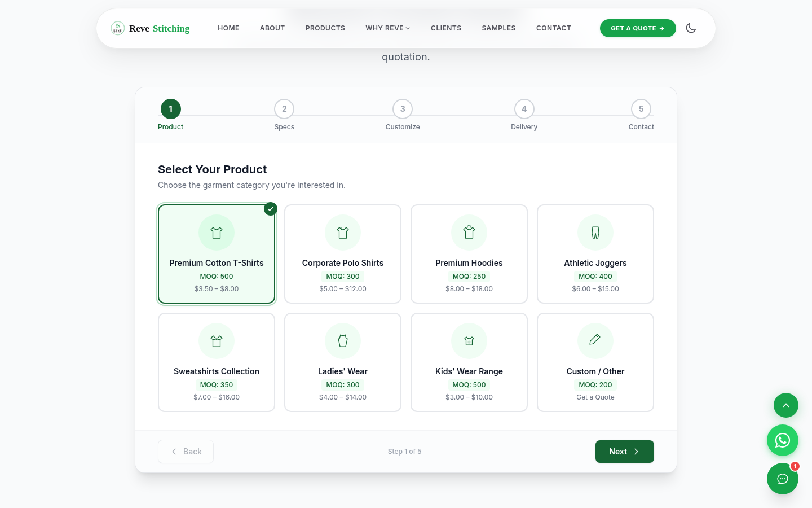812x508 pixels.
Task: Click the Get a Quote button
Action: click(638, 28)
